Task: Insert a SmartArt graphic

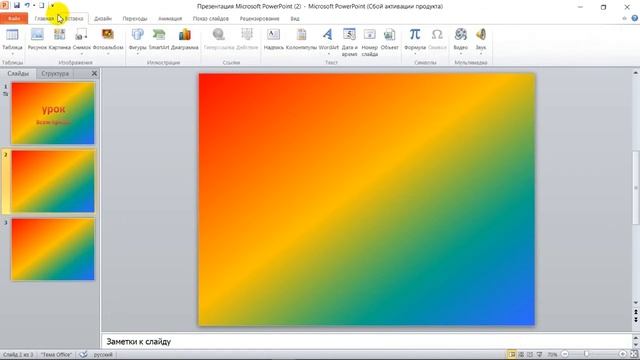Action: point(159,40)
